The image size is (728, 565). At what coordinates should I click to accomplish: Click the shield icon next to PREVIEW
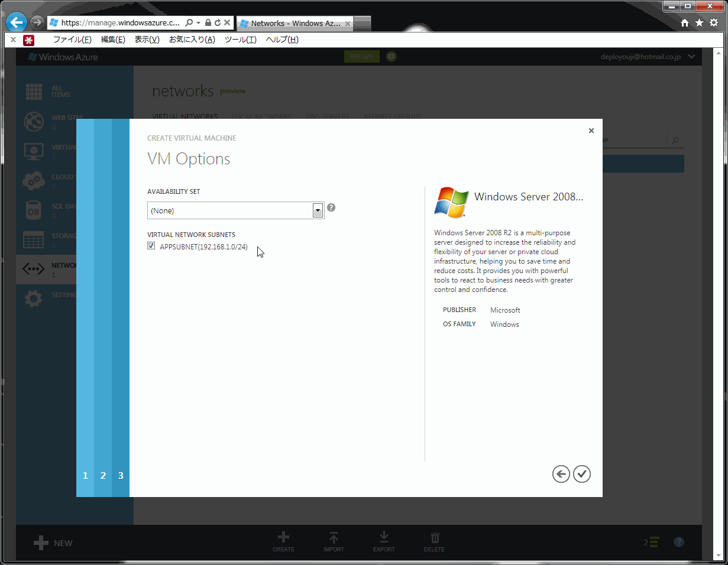(x=391, y=57)
